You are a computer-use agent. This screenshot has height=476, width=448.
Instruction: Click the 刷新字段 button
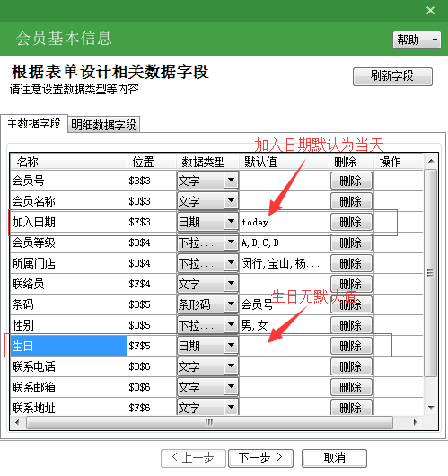(392, 76)
